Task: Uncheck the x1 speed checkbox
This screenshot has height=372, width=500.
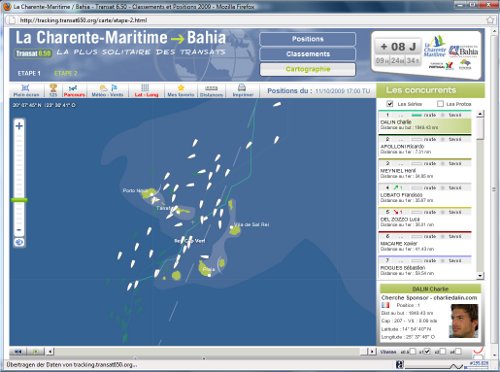Action: pyautogui.click(x=427, y=351)
